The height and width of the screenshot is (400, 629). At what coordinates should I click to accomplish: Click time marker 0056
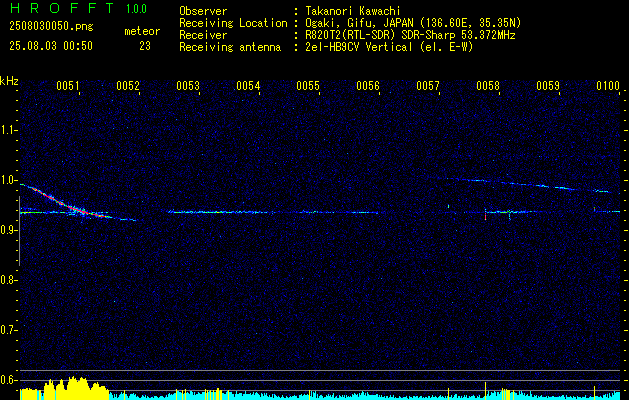(368, 85)
